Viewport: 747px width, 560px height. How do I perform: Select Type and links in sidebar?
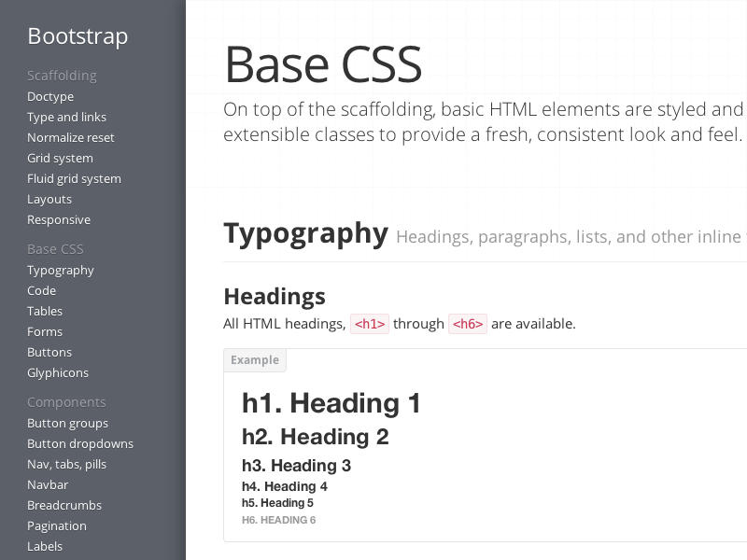(x=66, y=117)
